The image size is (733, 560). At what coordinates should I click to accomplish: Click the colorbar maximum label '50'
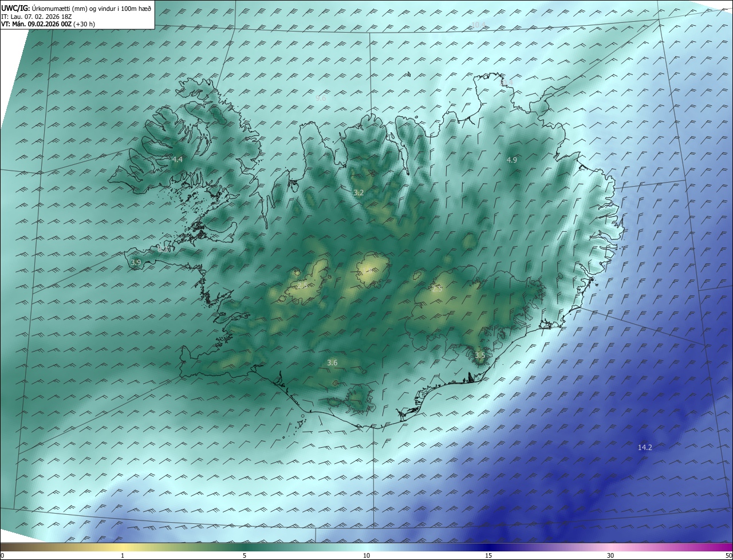pyautogui.click(x=728, y=555)
